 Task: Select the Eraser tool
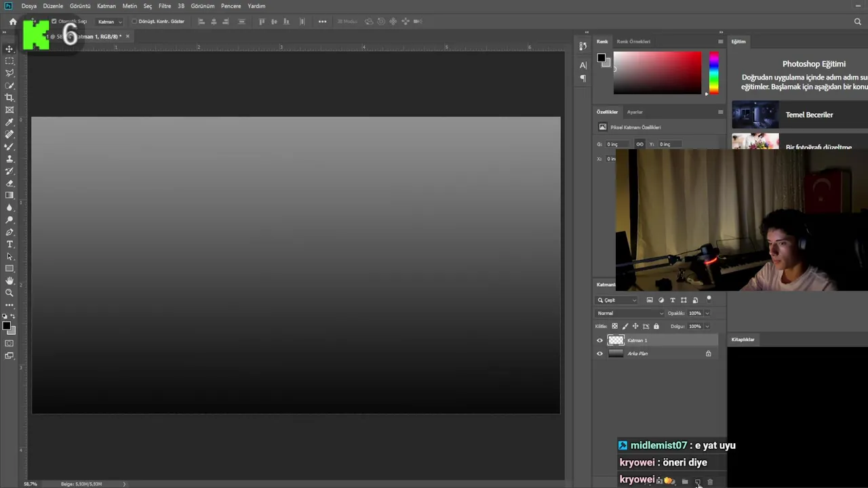(x=9, y=183)
